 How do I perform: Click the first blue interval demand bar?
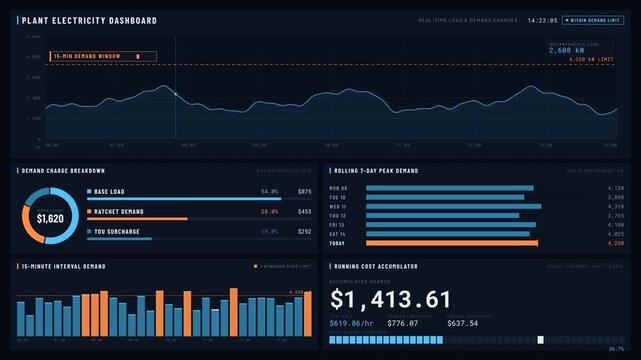[x=21, y=319]
